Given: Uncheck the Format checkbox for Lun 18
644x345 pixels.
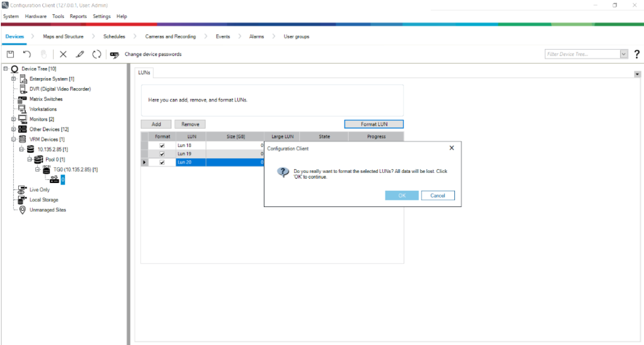Looking at the screenshot, I should coord(162,146).
